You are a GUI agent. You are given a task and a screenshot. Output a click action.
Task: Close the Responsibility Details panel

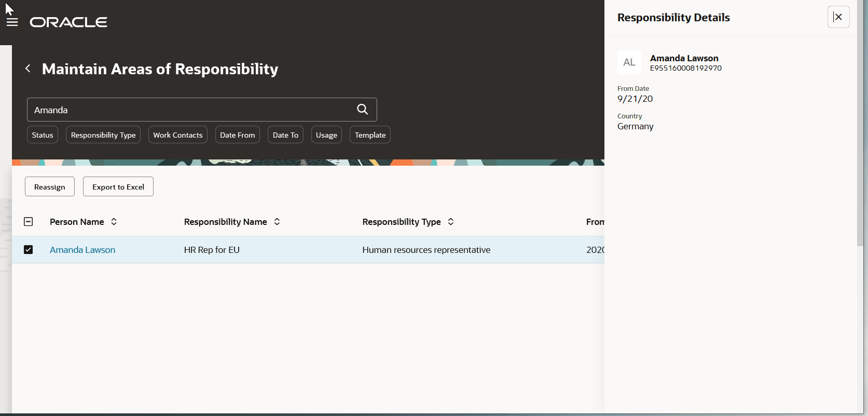[x=838, y=17]
